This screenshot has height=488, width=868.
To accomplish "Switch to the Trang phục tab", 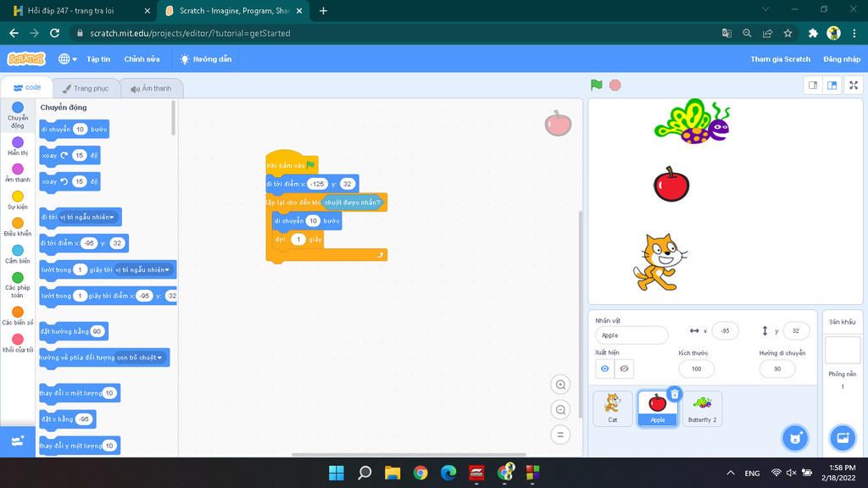I will point(86,88).
